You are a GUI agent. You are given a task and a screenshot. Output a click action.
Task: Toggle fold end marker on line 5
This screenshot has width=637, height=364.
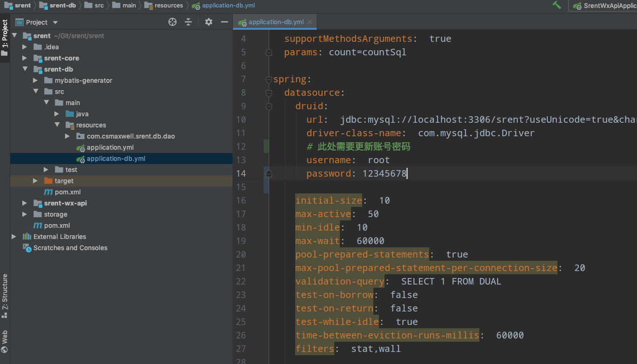click(x=269, y=53)
